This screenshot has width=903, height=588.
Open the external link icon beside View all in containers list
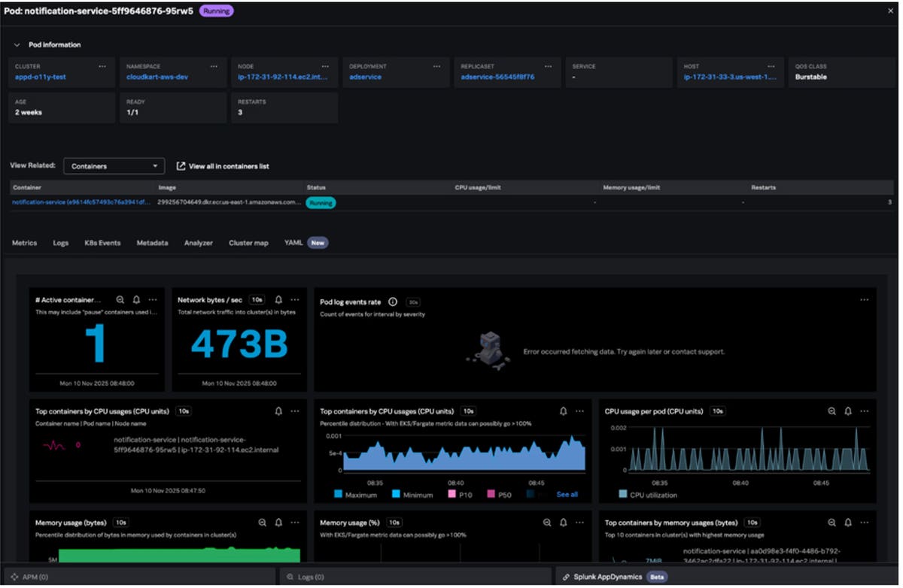tap(181, 165)
